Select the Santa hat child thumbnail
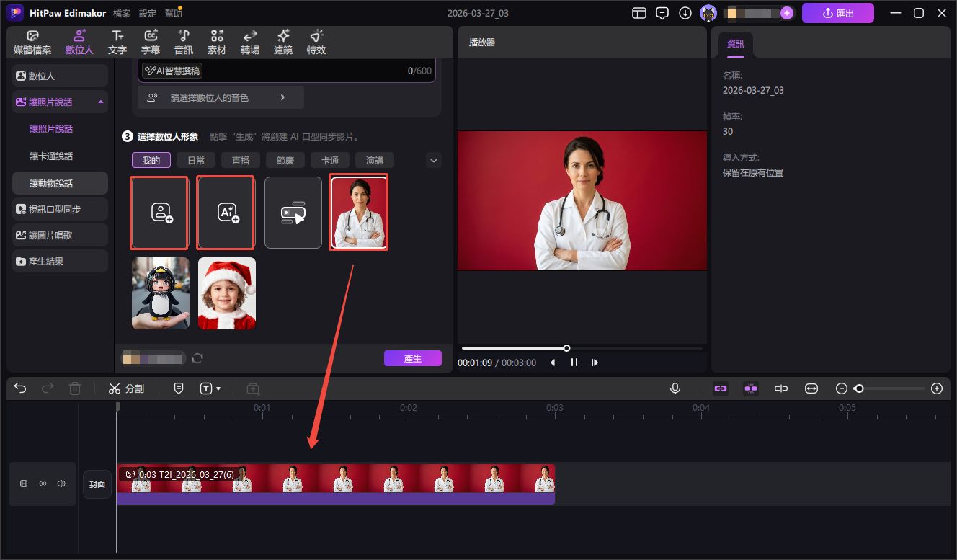The width and height of the screenshot is (957, 560). point(226,293)
